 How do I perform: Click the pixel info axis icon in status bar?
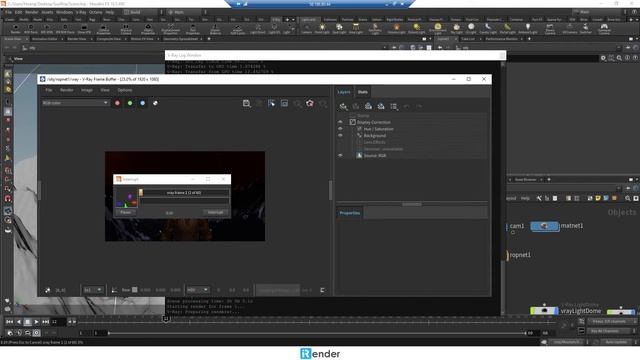(114, 290)
